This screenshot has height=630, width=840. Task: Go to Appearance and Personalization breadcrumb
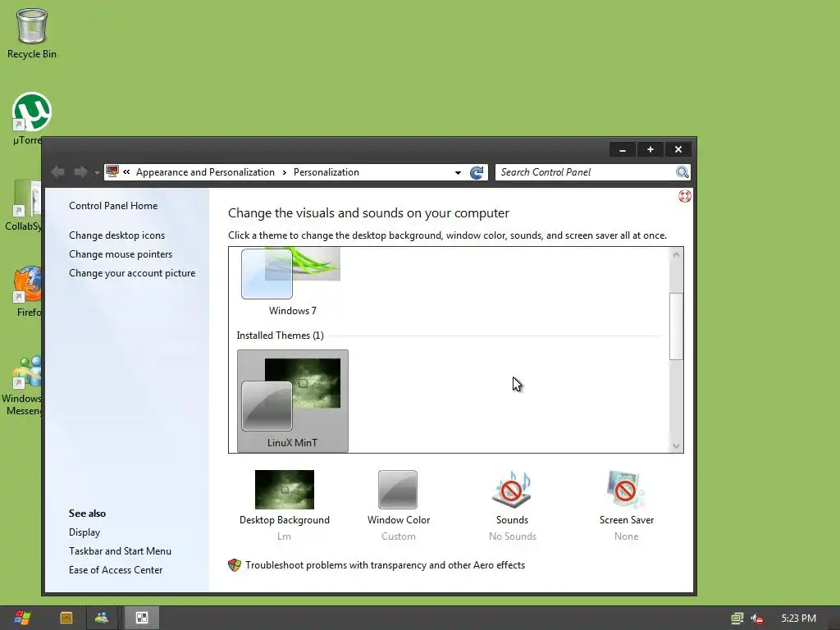pyautogui.click(x=205, y=172)
